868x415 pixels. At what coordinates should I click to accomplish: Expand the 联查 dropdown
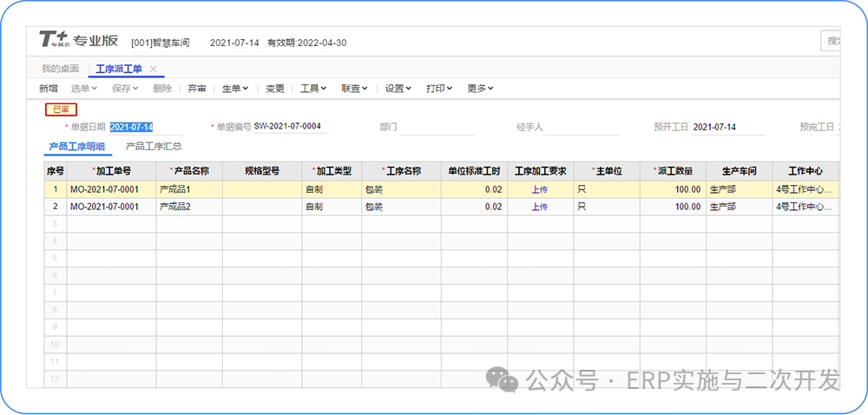pyautogui.click(x=354, y=89)
